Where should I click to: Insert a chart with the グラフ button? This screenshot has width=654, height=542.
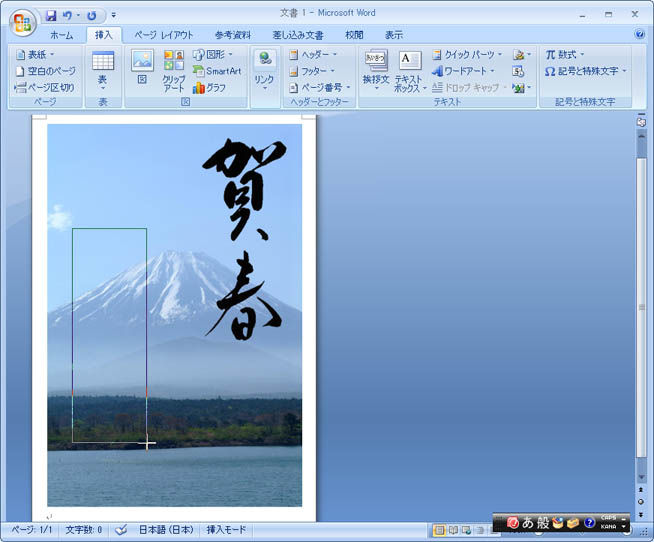click(209, 88)
